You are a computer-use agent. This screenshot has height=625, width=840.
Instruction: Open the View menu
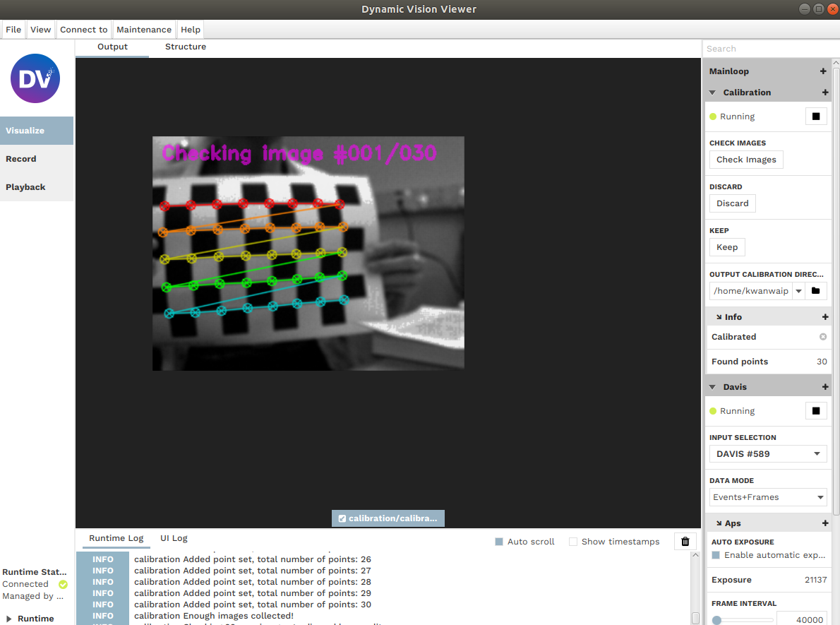[41, 30]
